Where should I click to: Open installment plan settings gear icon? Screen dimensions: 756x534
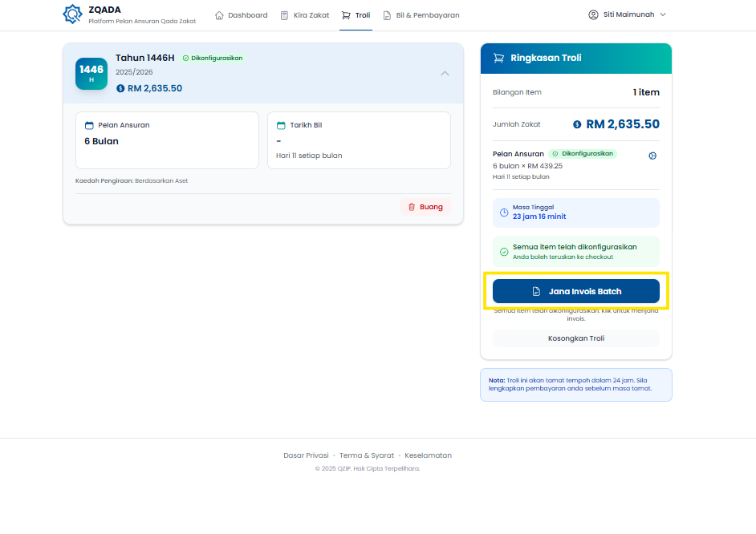[652, 156]
